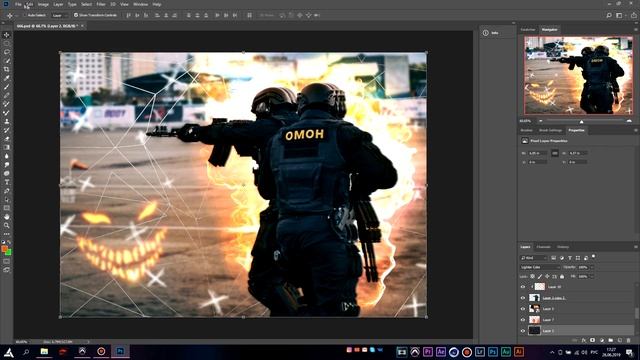Viewport: 640px width, 360px height.
Task: Open the Opacity dropdown arrow
Action: (592, 267)
